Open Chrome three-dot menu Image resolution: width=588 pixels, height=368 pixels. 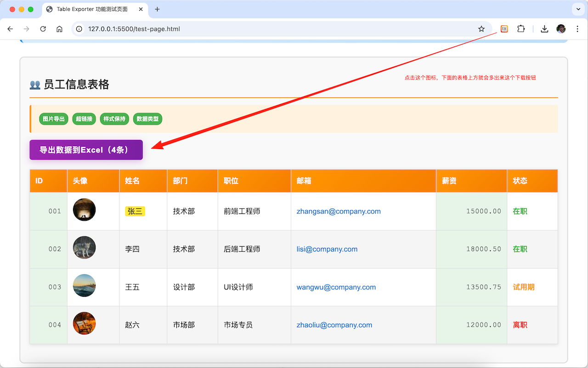[x=577, y=29]
